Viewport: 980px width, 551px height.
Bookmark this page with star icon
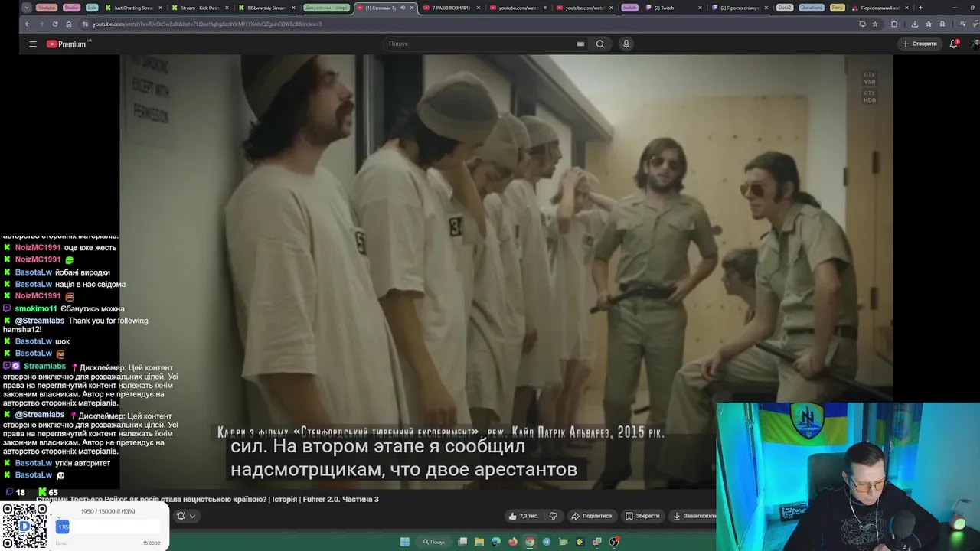(x=875, y=24)
